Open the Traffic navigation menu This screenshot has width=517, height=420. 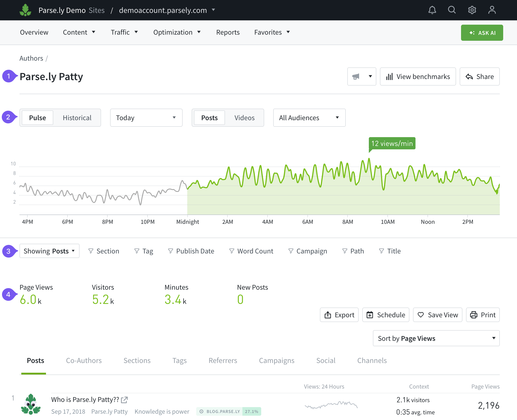(x=124, y=32)
